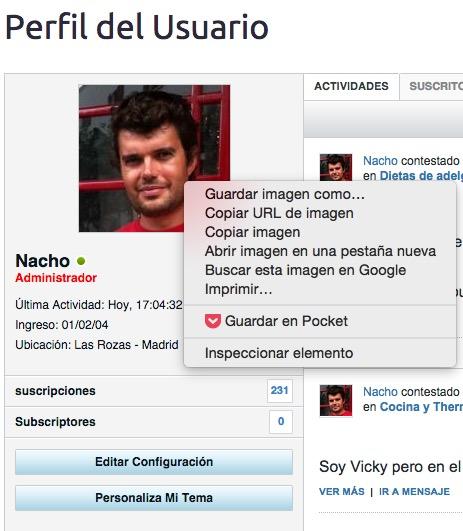
Task: Open the SUSCRITO tab
Action: (x=432, y=86)
